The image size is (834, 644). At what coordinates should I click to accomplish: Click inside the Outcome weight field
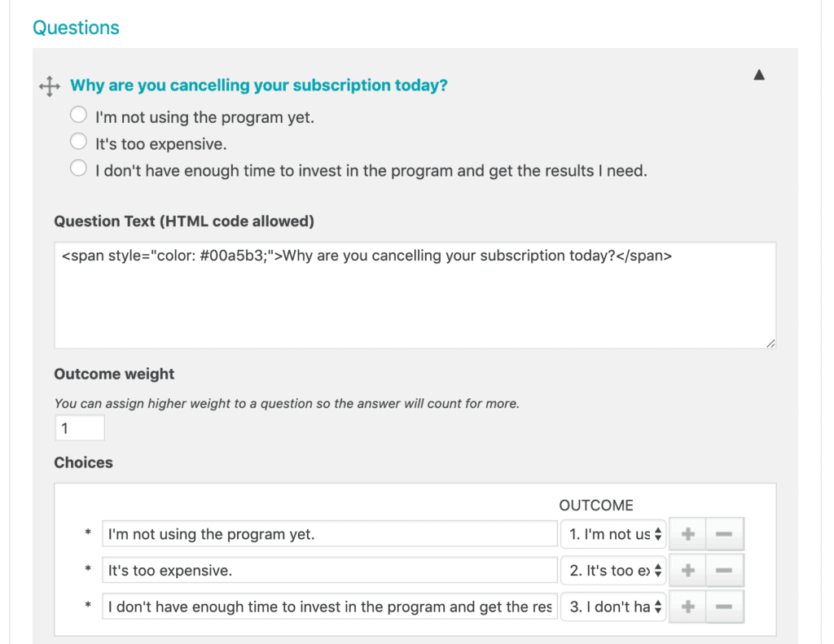[x=79, y=427]
